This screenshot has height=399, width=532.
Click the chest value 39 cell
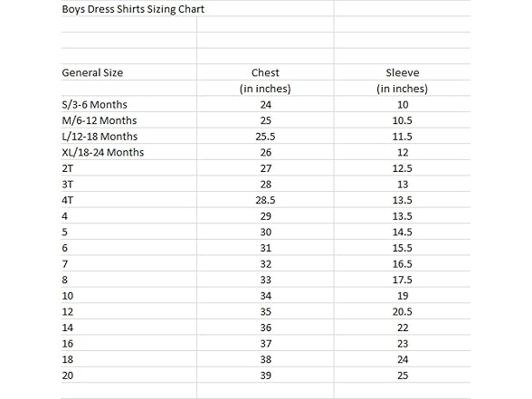point(266,375)
